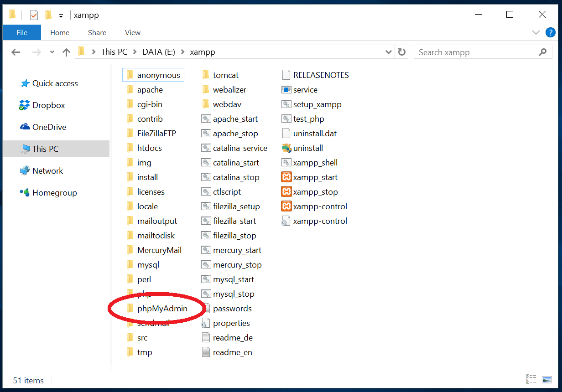Select the apache_start batch file
Viewport: 562px width, 392px height.
tap(229, 119)
